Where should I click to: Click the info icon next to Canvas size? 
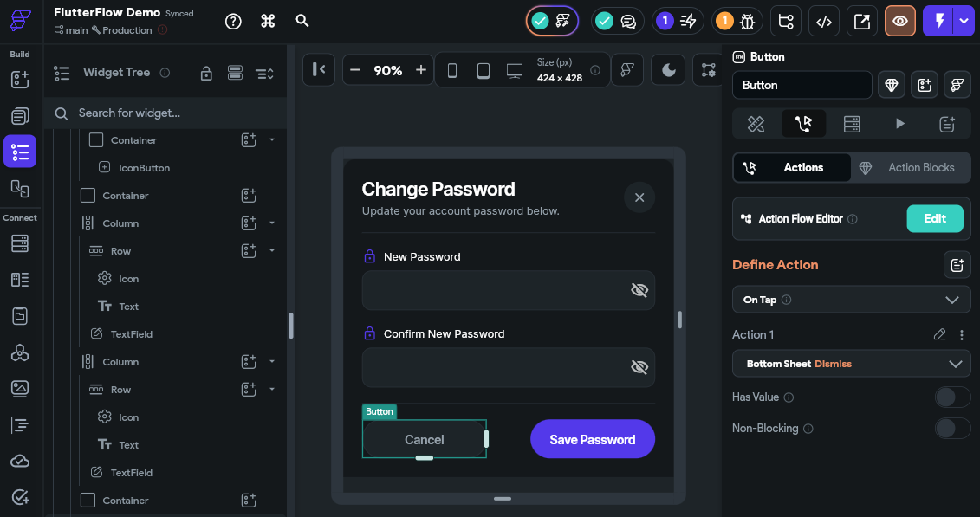click(595, 70)
